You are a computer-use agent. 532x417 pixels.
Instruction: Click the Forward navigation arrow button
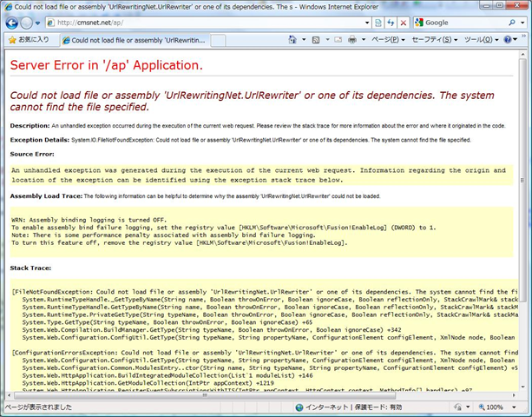click(26, 23)
